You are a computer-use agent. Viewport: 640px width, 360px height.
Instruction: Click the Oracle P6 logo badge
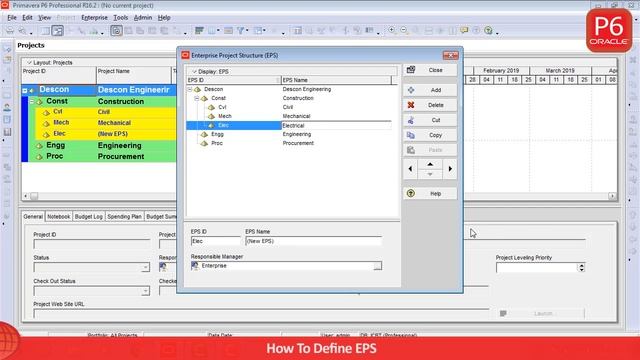(x=609, y=31)
